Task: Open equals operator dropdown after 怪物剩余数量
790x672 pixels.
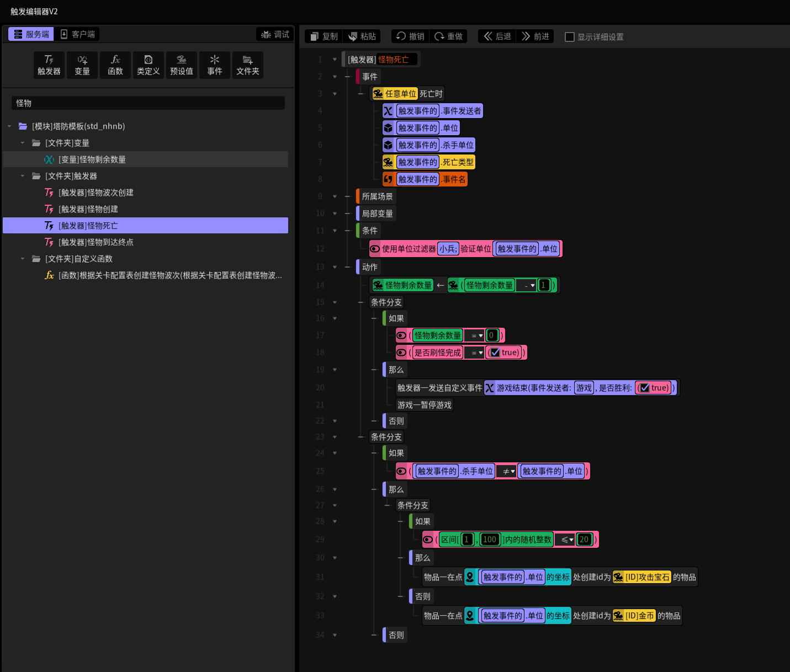Action: click(474, 335)
